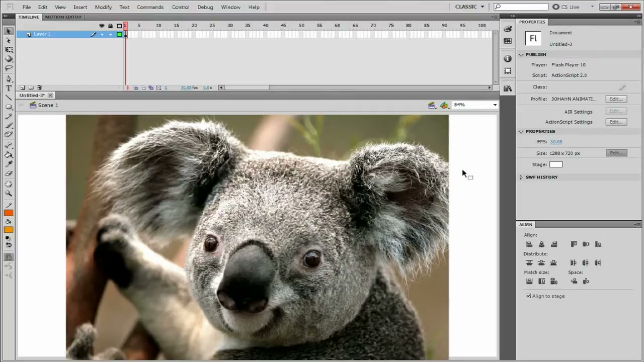Click the New Layer icon
The image size is (644, 362).
(x=22, y=87)
